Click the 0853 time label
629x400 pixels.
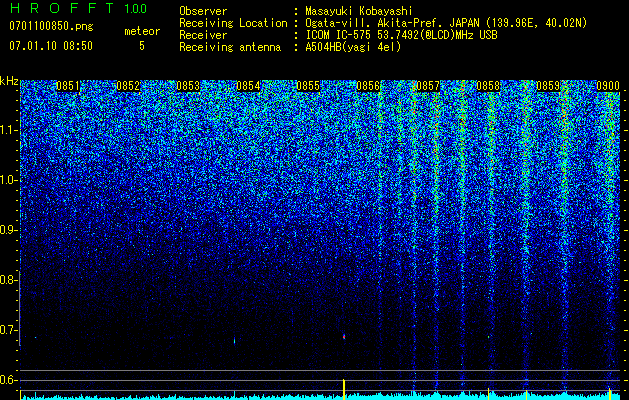pyautogui.click(x=188, y=86)
